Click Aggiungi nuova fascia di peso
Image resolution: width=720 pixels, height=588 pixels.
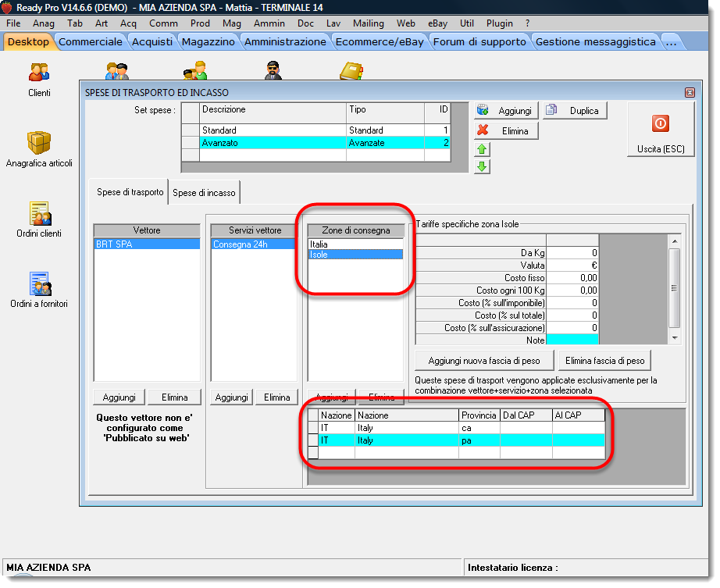484,361
